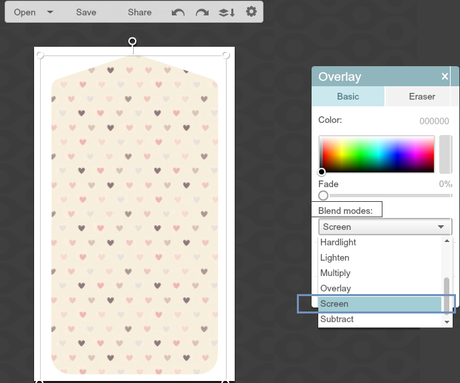Select Multiply blend mode

point(380,273)
